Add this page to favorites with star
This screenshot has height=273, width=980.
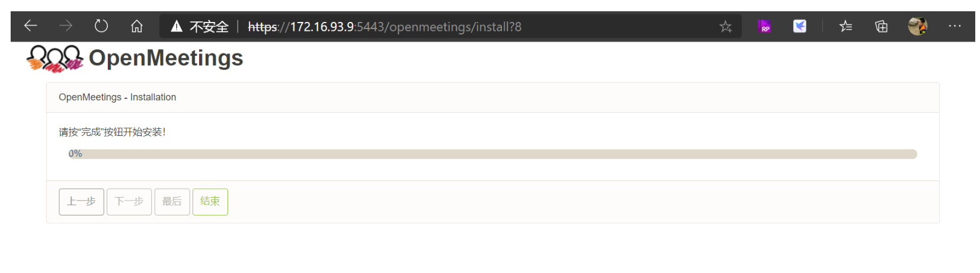pos(725,26)
